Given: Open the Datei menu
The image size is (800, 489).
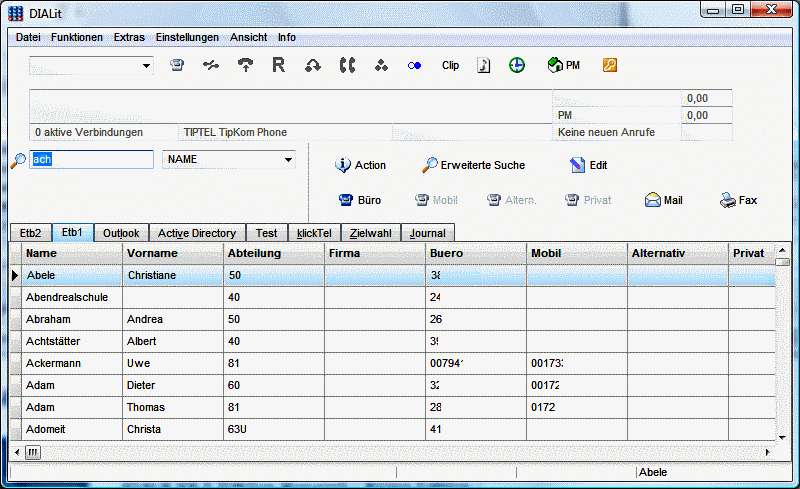Looking at the screenshot, I should (28, 37).
